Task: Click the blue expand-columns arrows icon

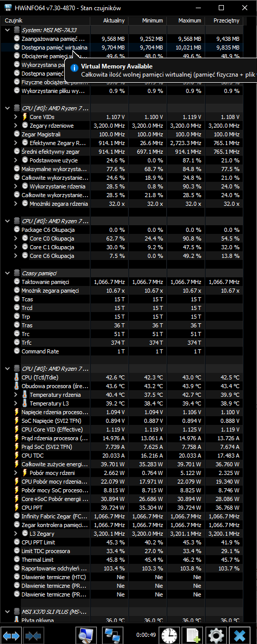Action: pos(11,635)
